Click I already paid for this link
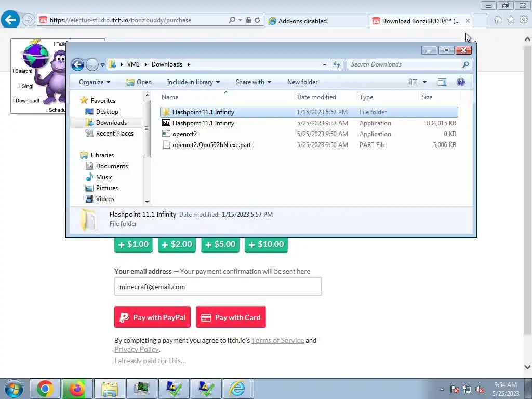 (x=150, y=361)
